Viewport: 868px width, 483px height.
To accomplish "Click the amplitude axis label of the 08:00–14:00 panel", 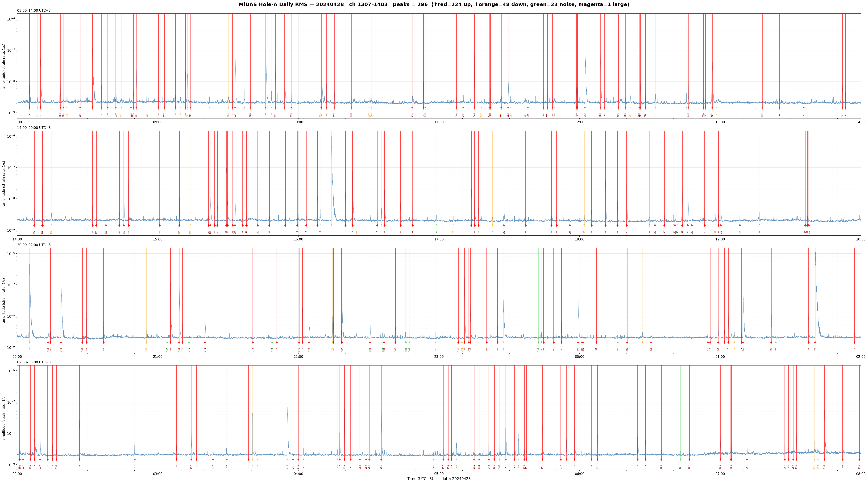I will click(4, 66).
